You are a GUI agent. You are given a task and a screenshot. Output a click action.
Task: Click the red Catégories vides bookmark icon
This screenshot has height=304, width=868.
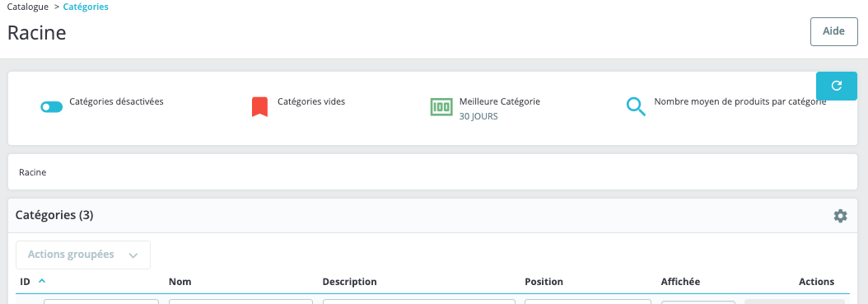coord(259,107)
